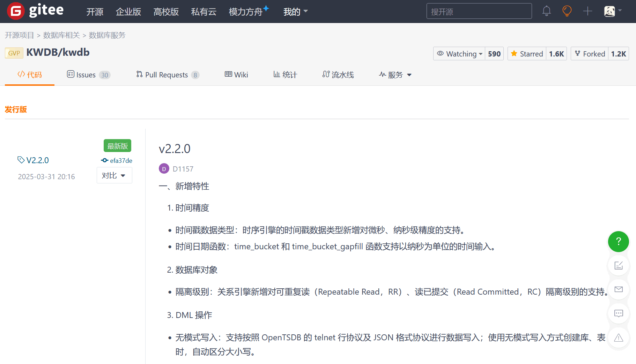
Task: Open the 对比 compare dropdown
Action: 114,175
